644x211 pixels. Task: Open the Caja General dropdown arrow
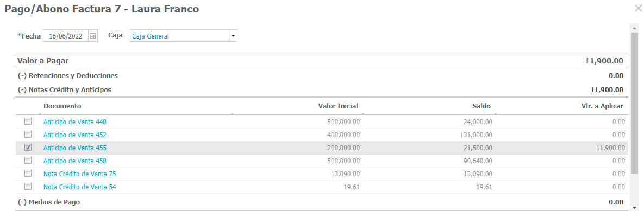point(233,36)
